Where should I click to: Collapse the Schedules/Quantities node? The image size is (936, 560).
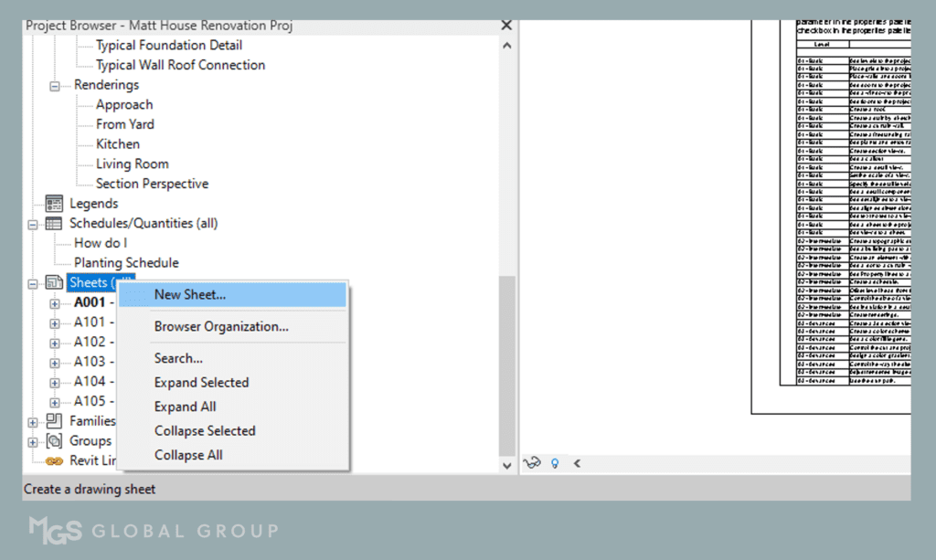pyautogui.click(x=34, y=224)
